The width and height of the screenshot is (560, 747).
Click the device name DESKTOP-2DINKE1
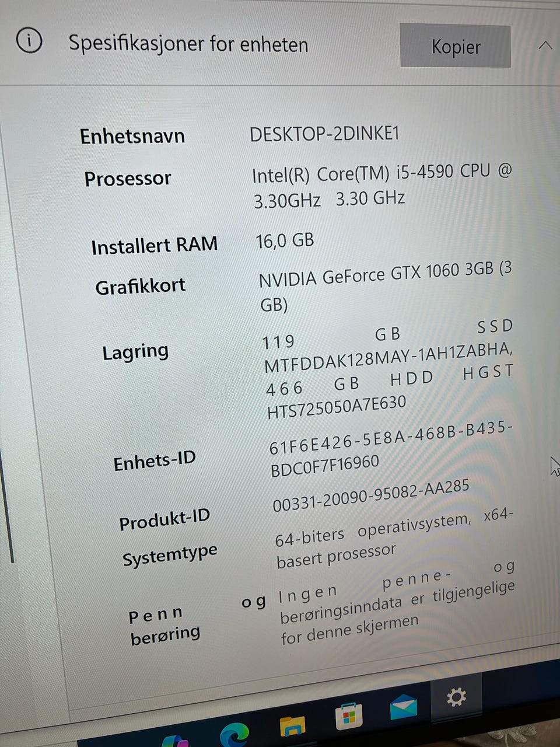(x=324, y=134)
